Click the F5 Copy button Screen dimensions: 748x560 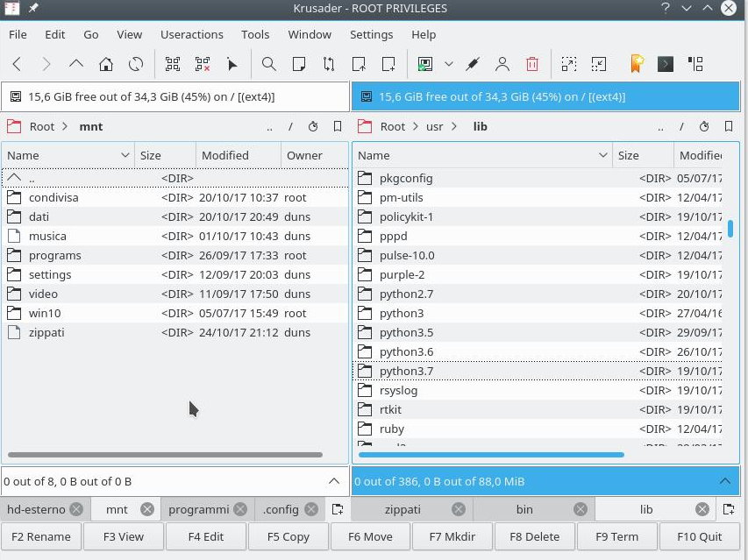pyautogui.click(x=289, y=536)
